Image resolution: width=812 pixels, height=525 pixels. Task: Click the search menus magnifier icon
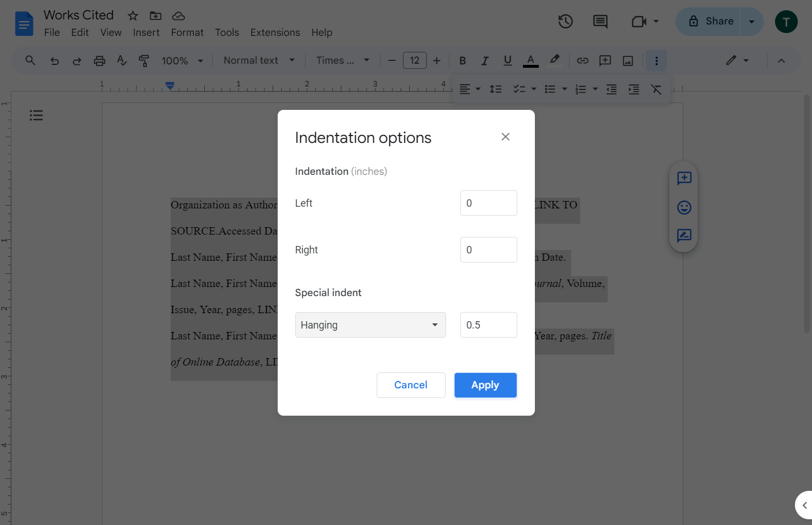pos(31,60)
